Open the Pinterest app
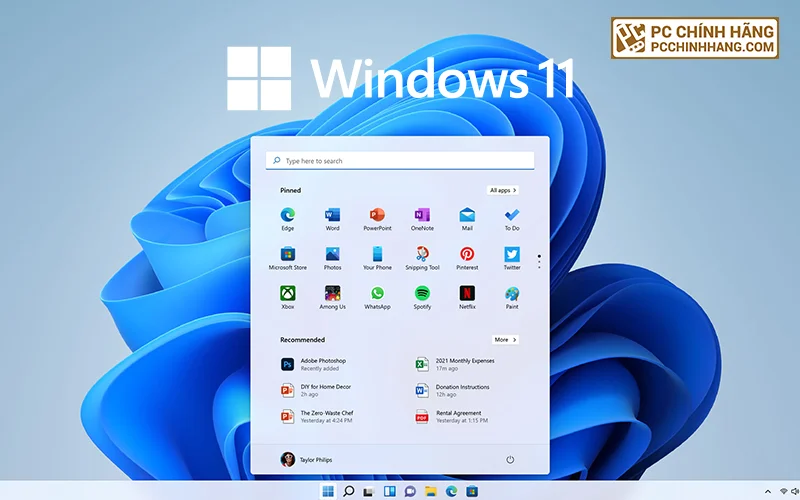800x500 pixels. click(467, 259)
